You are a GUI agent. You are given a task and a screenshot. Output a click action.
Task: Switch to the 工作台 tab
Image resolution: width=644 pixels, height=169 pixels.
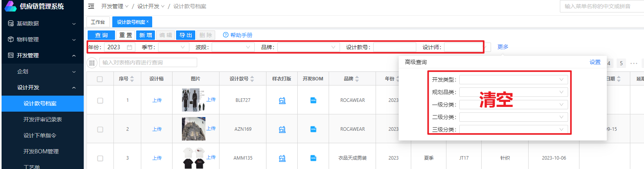click(x=98, y=22)
